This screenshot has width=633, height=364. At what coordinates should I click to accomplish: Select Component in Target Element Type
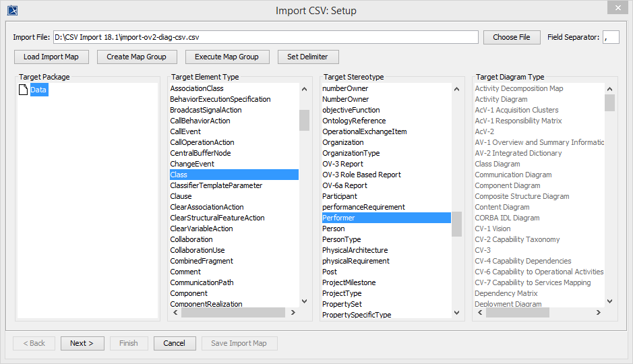coord(189,293)
